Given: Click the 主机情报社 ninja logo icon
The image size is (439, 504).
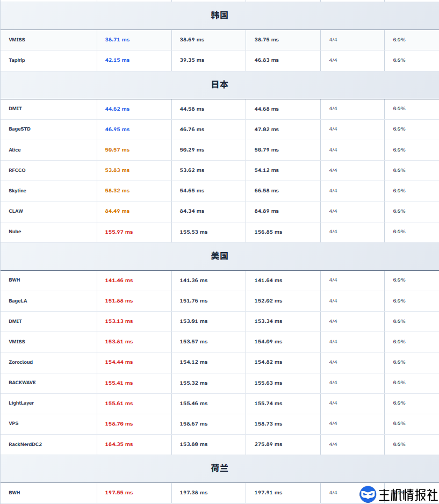Looking at the screenshot, I should tap(368, 494).
